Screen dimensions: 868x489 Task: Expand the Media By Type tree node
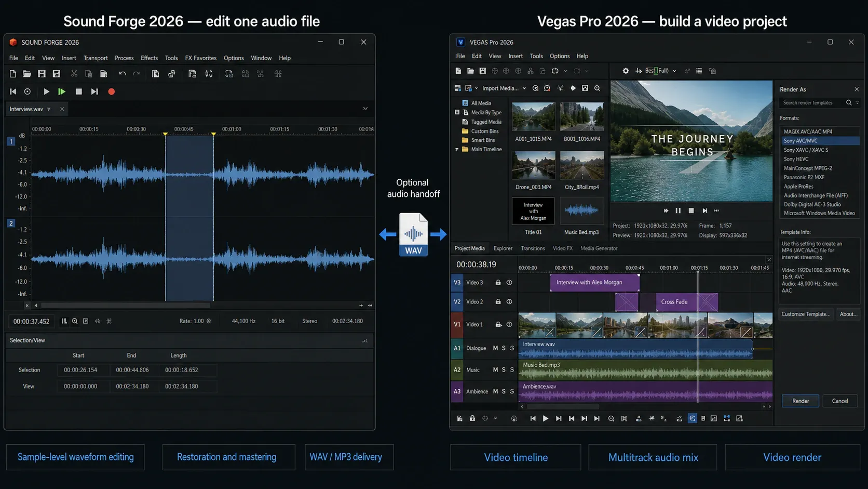point(457,112)
